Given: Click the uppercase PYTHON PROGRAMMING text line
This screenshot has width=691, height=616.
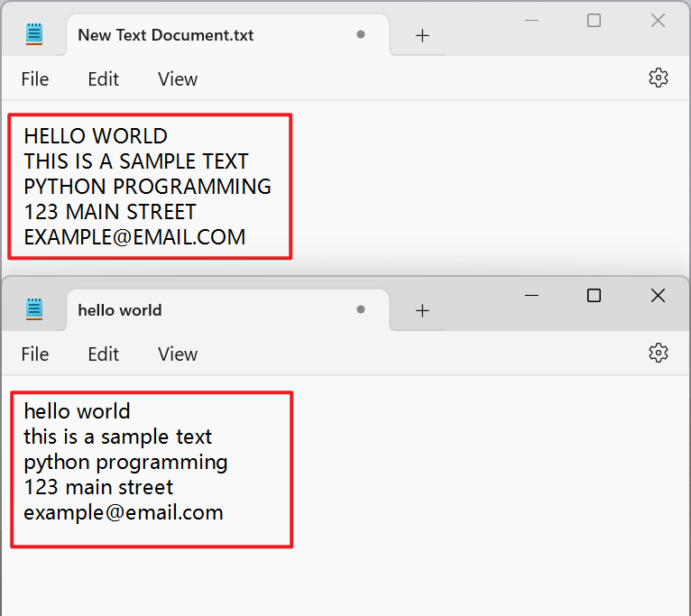Looking at the screenshot, I should coord(147,187).
